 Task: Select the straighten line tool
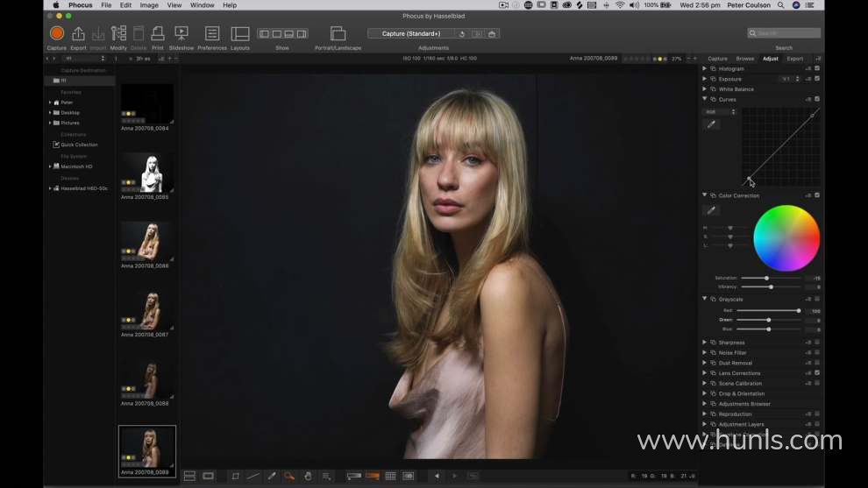point(253,476)
